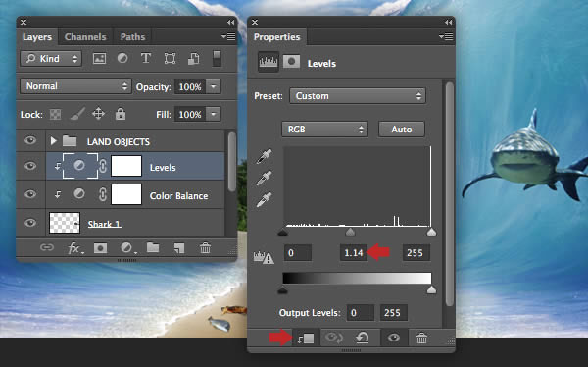
Task: Click the Auto levels button
Action: [402, 130]
